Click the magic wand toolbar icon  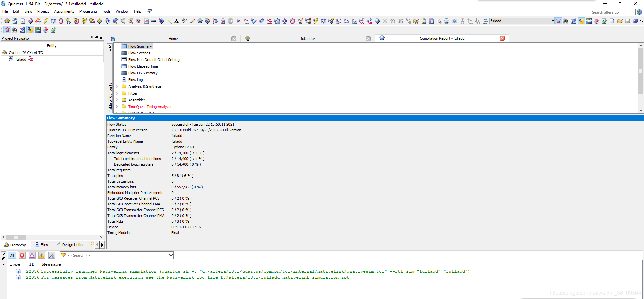click(x=169, y=21)
